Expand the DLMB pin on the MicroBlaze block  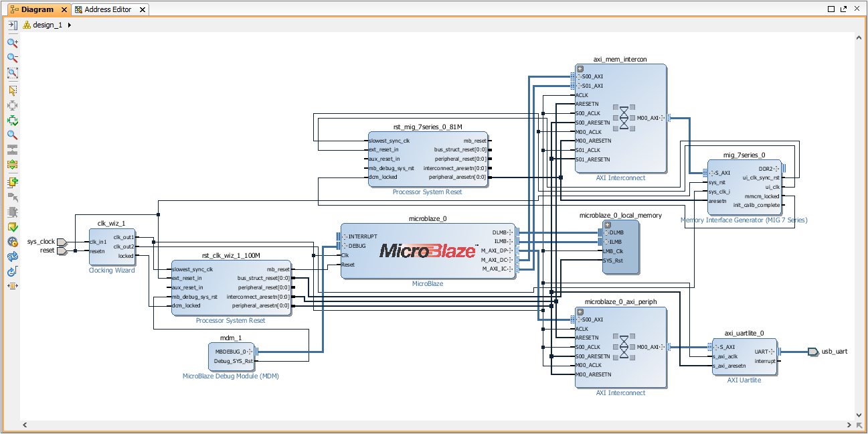pyautogui.click(x=511, y=233)
